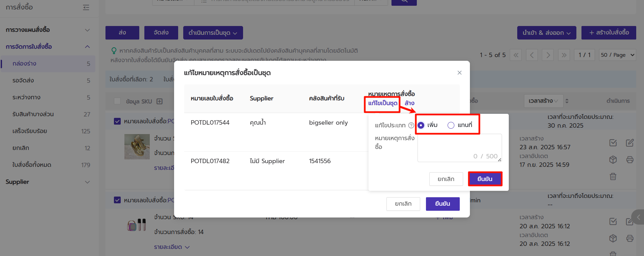
Task: Click the จัดส่ง button in the toolbar
Action: [161, 33]
